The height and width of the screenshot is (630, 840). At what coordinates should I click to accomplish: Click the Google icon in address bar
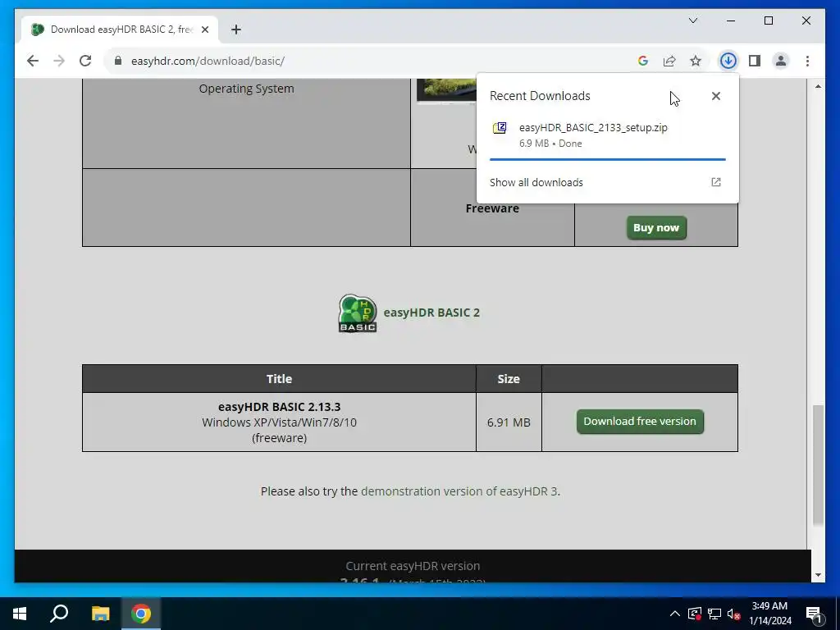click(643, 61)
